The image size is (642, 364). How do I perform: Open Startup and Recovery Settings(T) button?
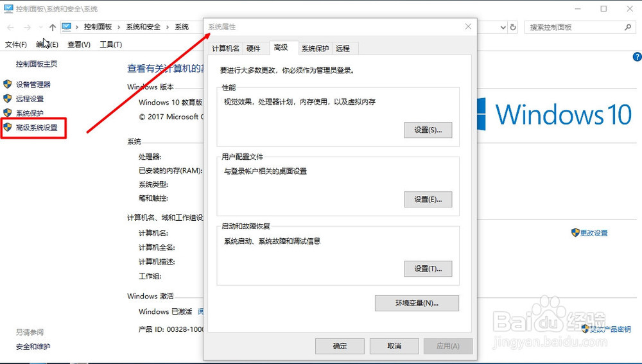click(428, 268)
